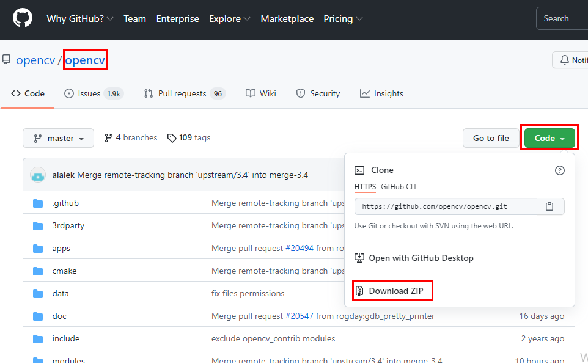Select the GitHub CLI clone tab
This screenshot has width=588, height=364.
pos(399,187)
